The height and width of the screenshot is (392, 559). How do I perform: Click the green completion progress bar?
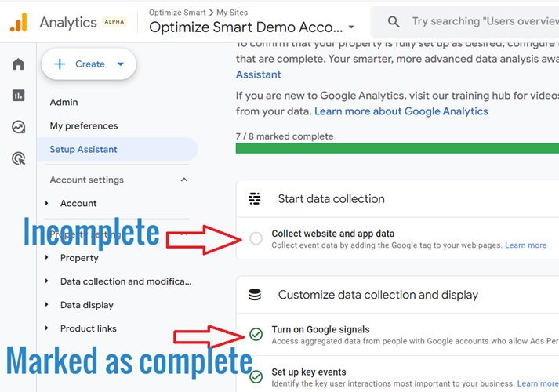(397, 148)
